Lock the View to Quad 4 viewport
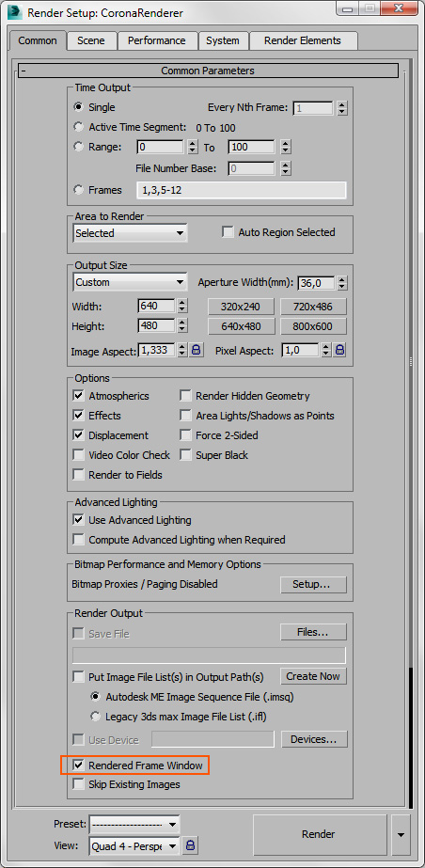Viewport: 425px width, 868px height. [190, 845]
